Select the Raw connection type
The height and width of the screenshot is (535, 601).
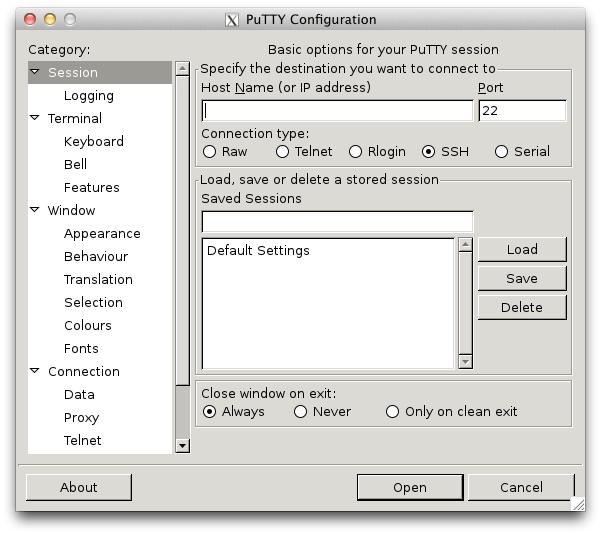pos(209,152)
